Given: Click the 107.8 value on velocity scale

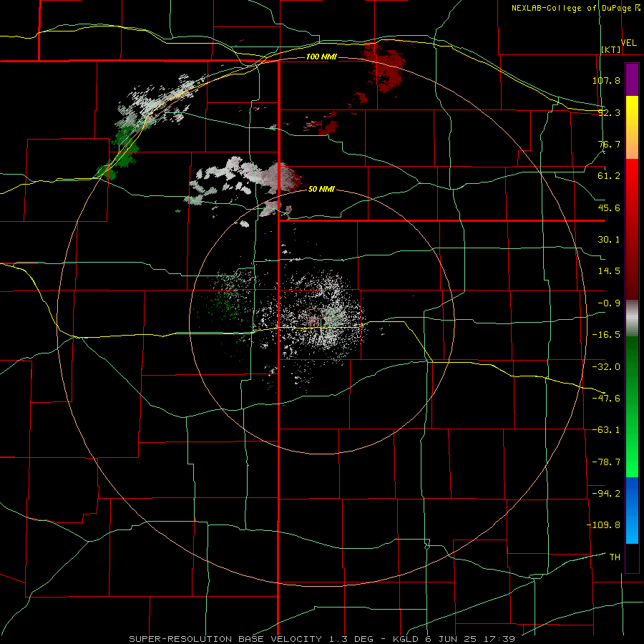Looking at the screenshot, I should (x=606, y=80).
